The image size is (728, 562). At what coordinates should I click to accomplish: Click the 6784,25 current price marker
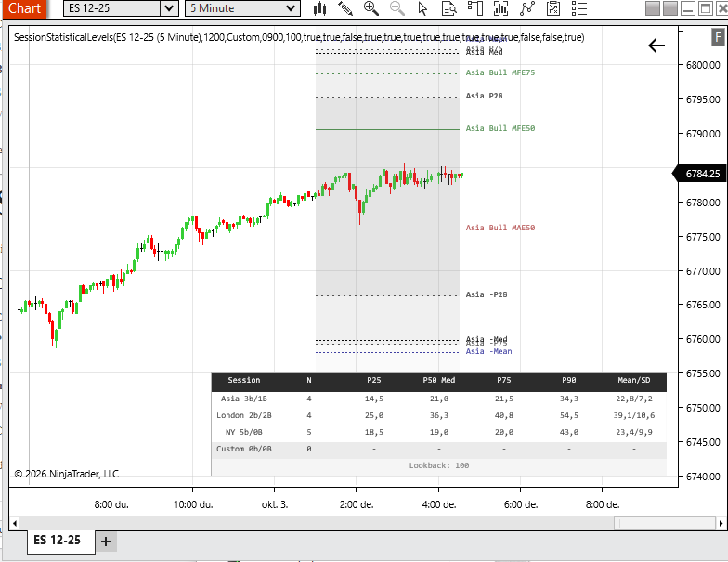click(703, 174)
